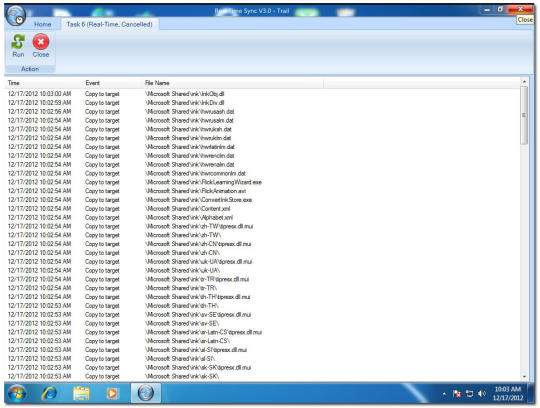Click the scrollbar down arrow of the log list
The height and width of the screenshot is (408, 540).
[524, 377]
